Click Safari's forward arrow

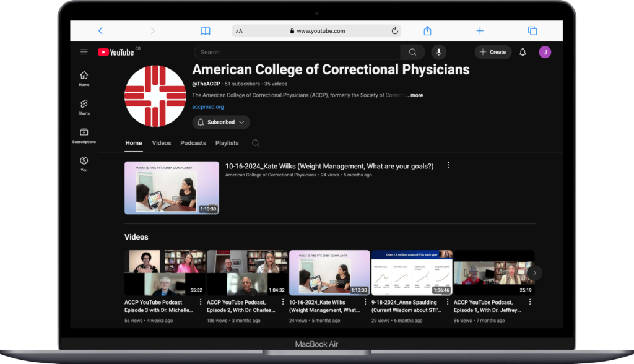(x=152, y=31)
